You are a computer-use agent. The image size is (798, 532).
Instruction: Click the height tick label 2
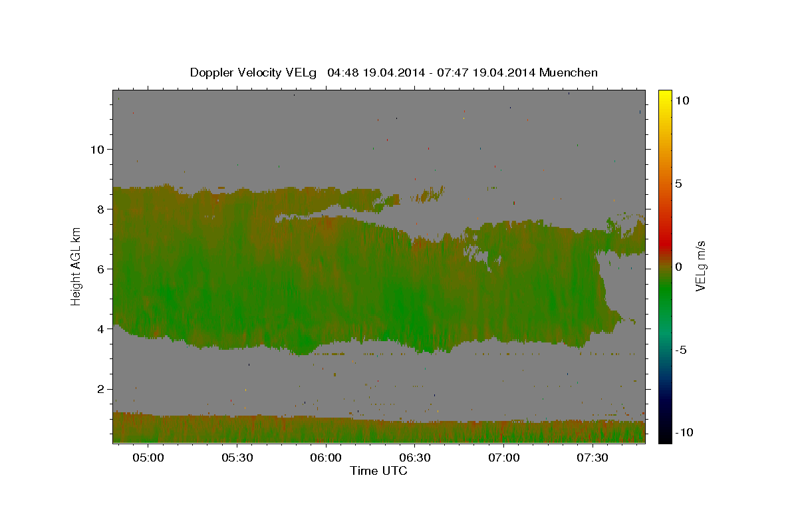click(101, 389)
